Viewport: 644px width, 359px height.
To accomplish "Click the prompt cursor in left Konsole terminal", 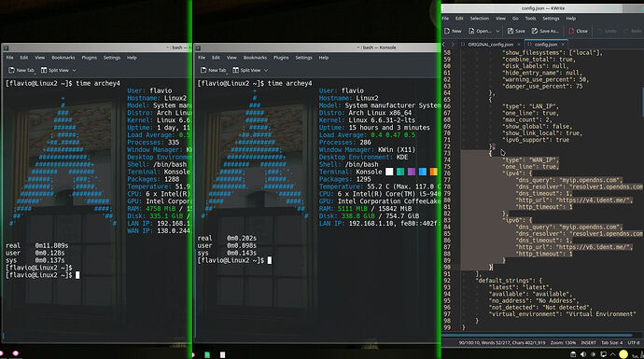I will pos(77,275).
